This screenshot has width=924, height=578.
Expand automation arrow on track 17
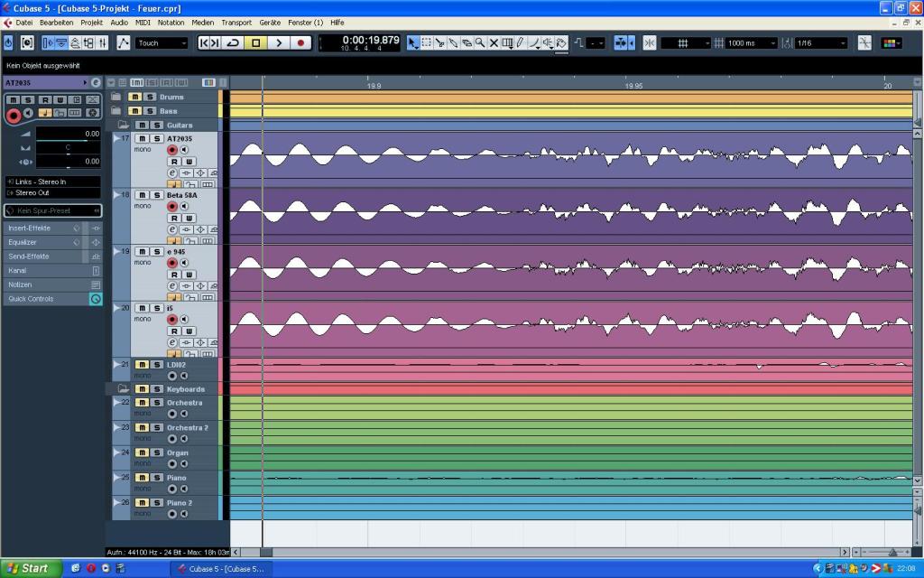click(116, 138)
